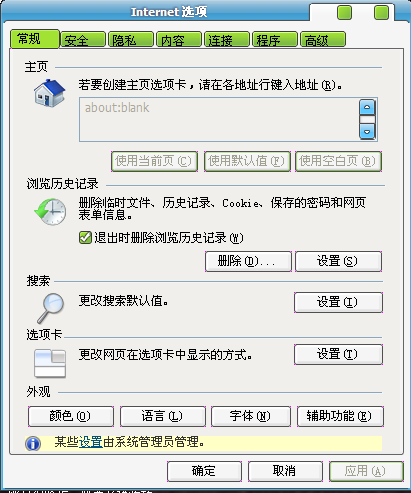Open browsing history 设置(S) button
411x493 pixels.
coord(338,261)
